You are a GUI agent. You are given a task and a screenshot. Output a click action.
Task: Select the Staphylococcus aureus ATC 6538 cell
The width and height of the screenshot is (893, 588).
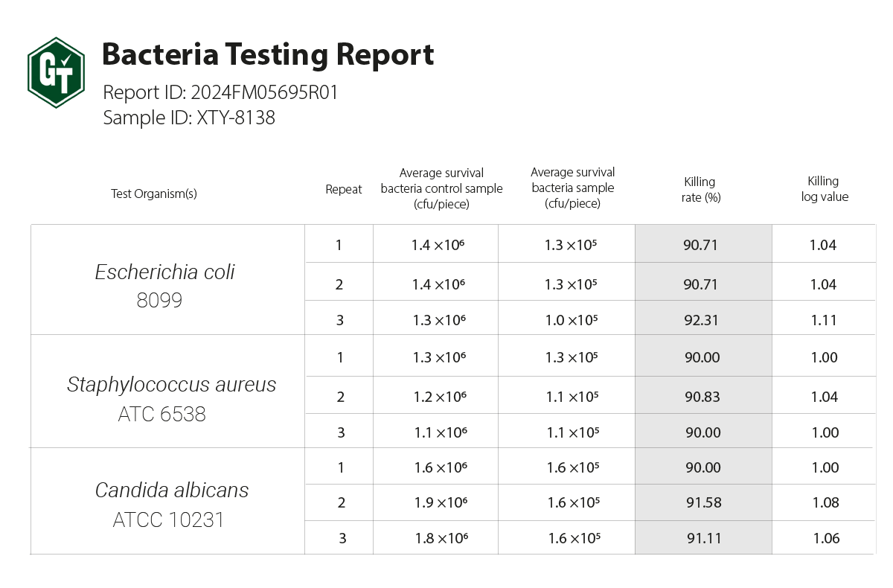(170, 398)
